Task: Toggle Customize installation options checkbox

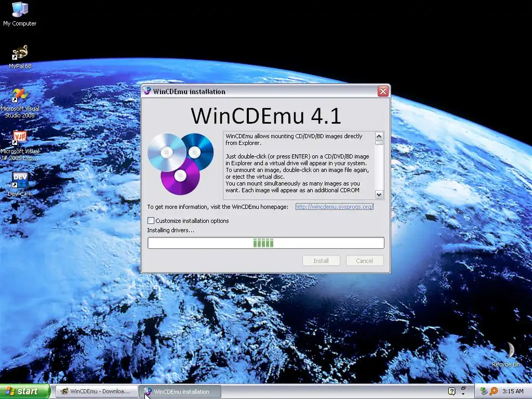Action: [151, 220]
